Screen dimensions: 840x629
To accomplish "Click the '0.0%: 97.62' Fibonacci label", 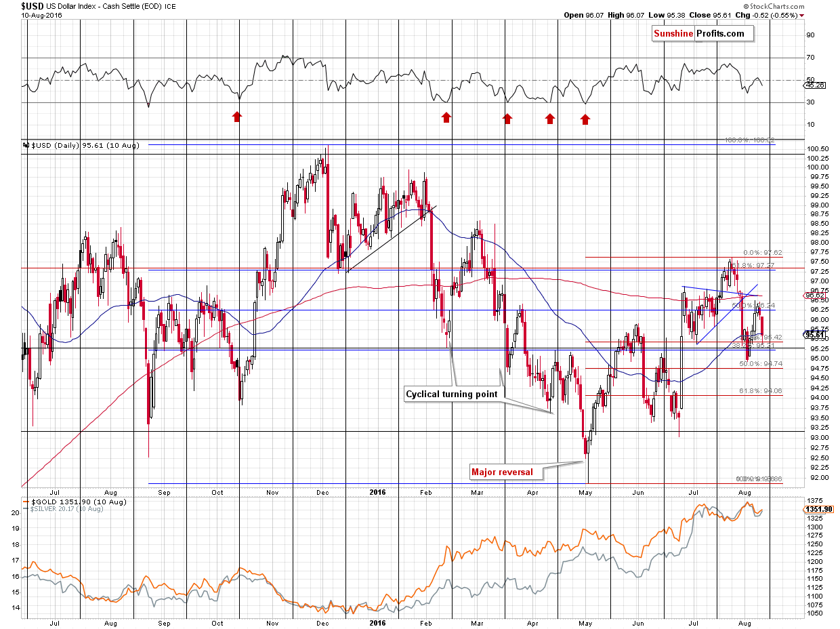I will tap(763, 252).
